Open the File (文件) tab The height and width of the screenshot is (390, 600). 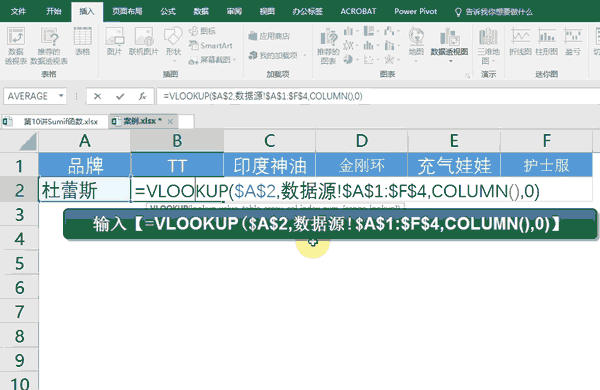[x=18, y=11]
